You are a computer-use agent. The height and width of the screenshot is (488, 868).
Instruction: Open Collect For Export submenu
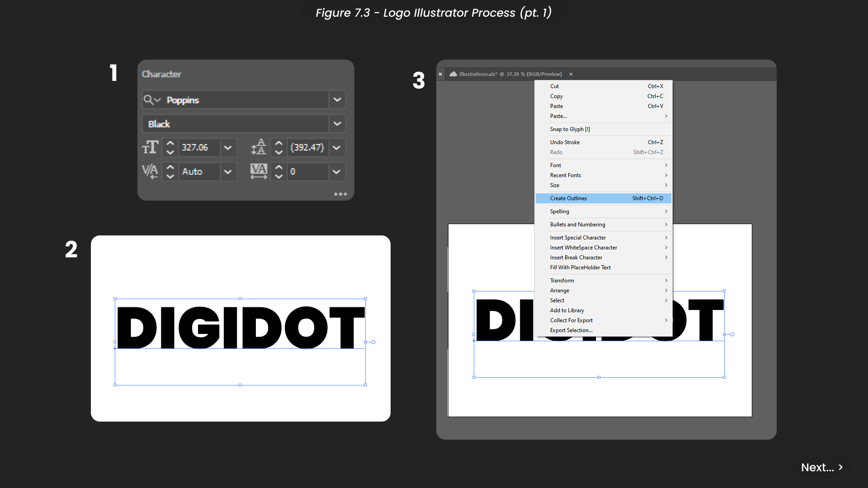pos(604,320)
